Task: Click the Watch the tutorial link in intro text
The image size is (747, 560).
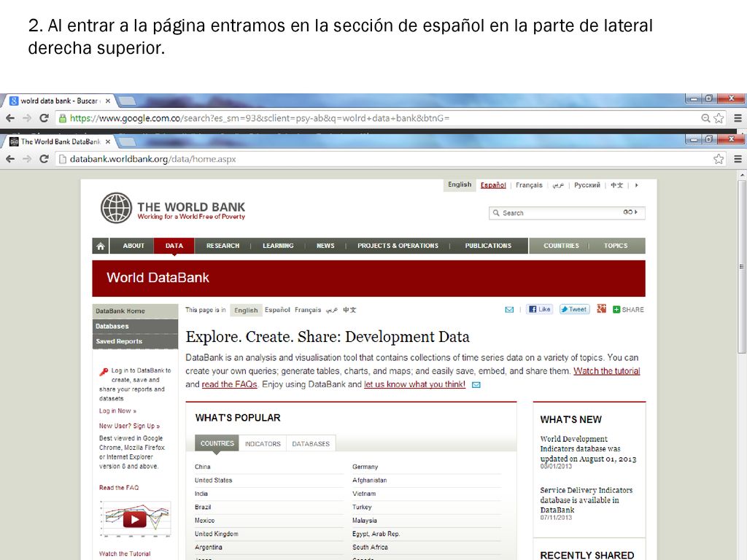Action: pyautogui.click(x=606, y=371)
